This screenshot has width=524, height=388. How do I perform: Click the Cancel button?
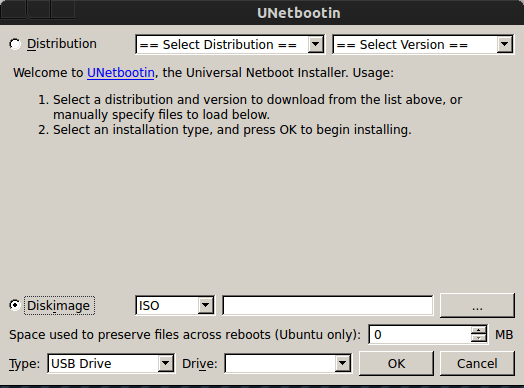click(x=477, y=363)
